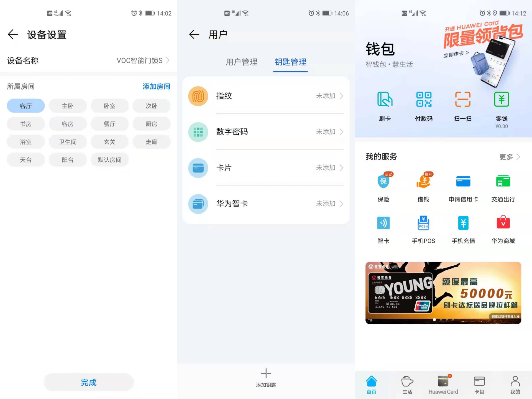Select the 卧室 room chip

pyautogui.click(x=109, y=106)
